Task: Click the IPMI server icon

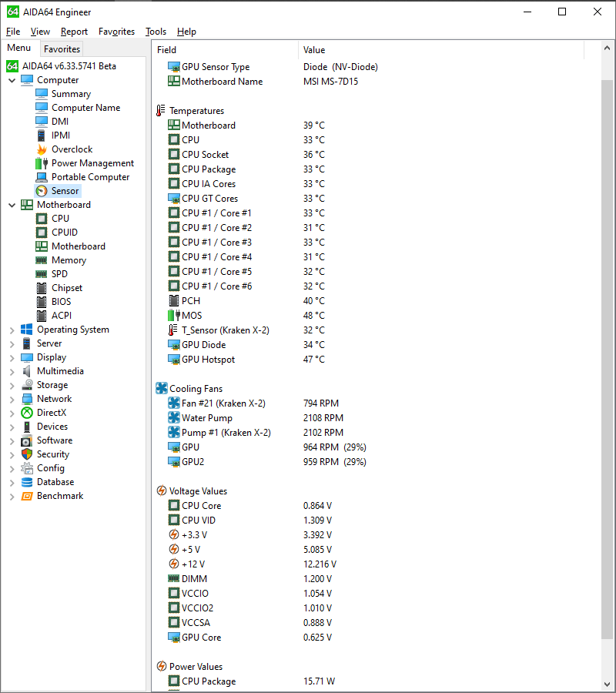Action: pyautogui.click(x=42, y=136)
